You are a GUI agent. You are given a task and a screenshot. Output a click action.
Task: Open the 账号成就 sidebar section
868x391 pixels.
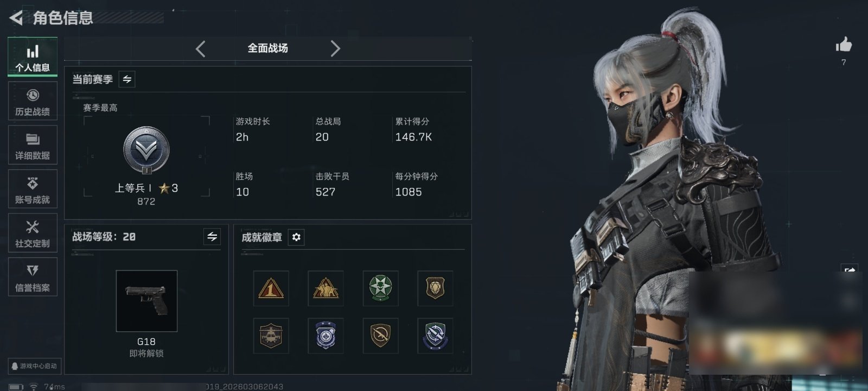(33, 189)
